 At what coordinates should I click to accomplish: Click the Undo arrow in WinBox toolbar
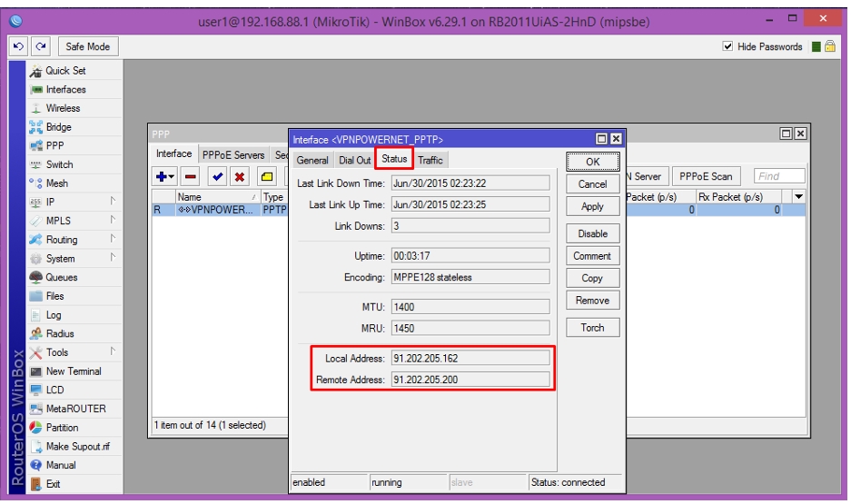pyautogui.click(x=18, y=46)
